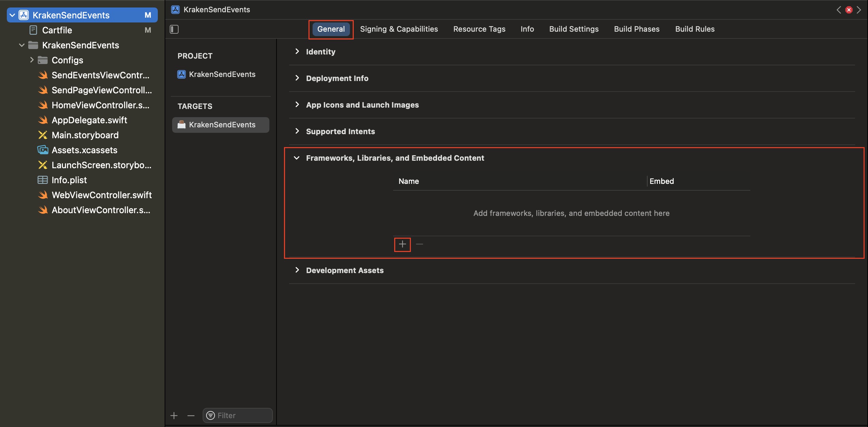
Task: Click the red error indicator in the jump bar
Action: coord(849,10)
